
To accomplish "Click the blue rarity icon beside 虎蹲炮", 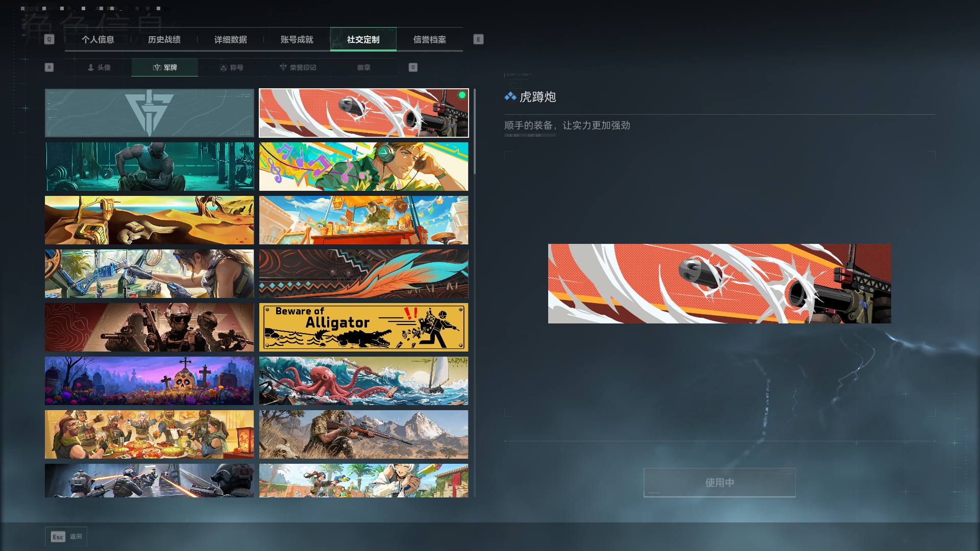I will coord(510,96).
